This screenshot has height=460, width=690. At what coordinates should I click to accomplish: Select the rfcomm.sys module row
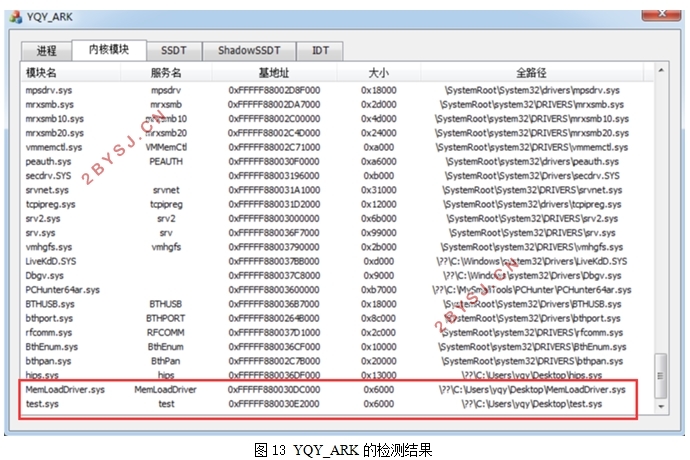point(338,333)
